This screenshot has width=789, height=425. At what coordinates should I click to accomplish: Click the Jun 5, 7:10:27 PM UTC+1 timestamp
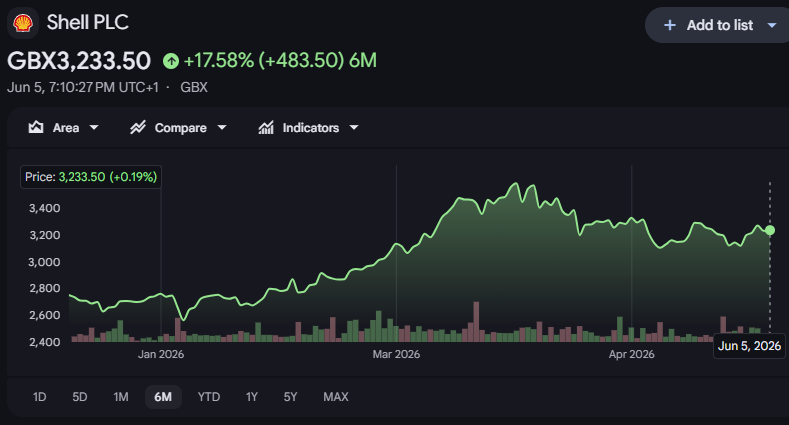tap(83, 88)
